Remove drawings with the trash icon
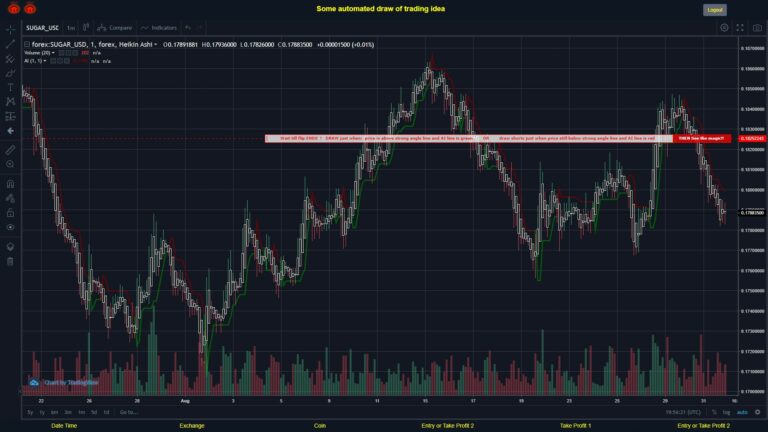Image resolution: width=768 pixels, height=432 pixels. (10, 261)
